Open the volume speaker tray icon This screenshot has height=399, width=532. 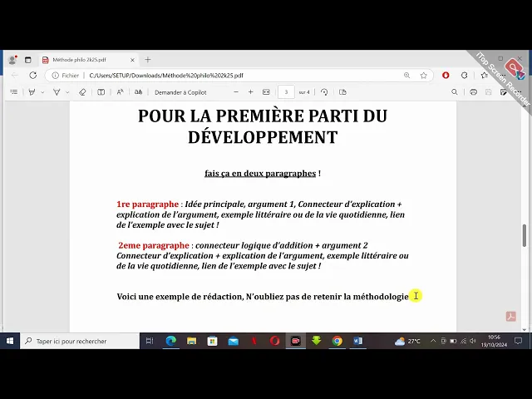[473, 341]
